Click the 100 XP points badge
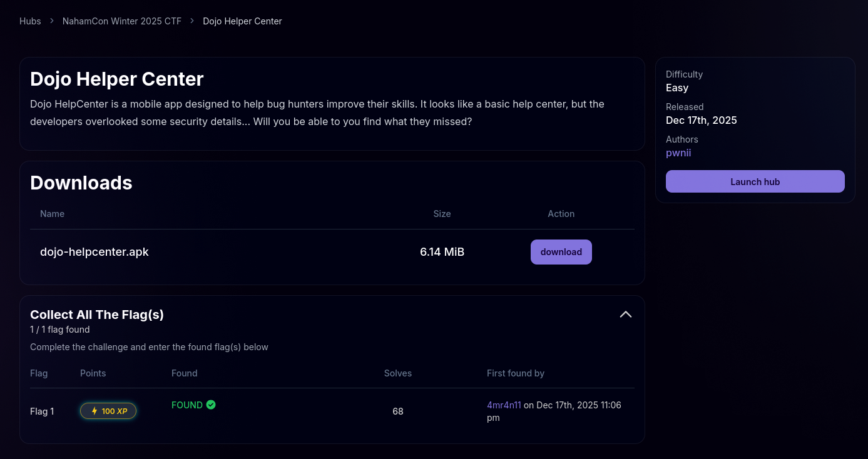This screenshot has width=868, height=459. pos(108,411)
